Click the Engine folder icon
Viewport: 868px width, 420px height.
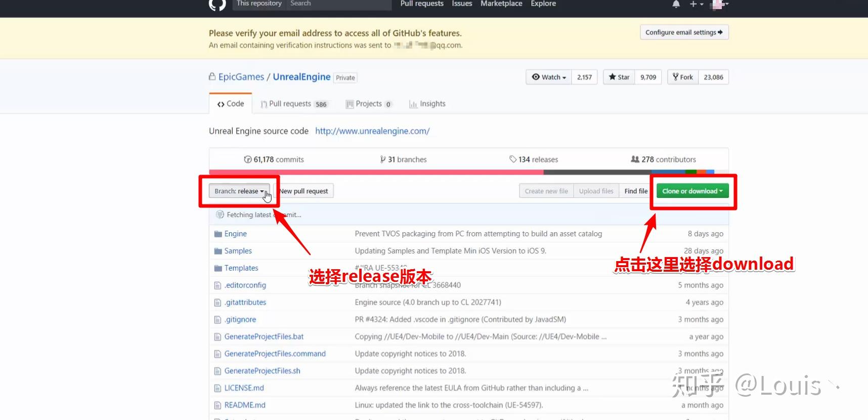click(218, 234)
